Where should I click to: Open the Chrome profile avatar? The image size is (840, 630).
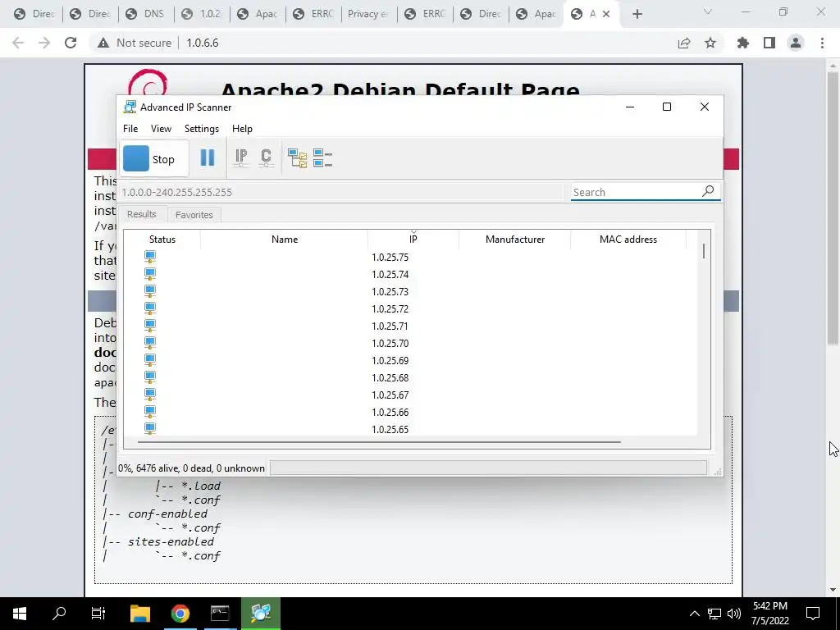796,43
